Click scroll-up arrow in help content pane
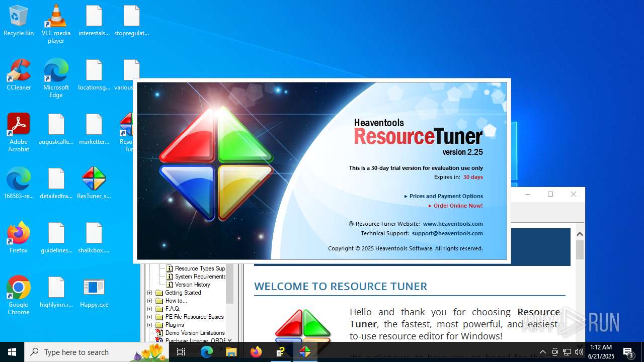The width and height of the screenshot is (644, 362). tap(580, 234)
